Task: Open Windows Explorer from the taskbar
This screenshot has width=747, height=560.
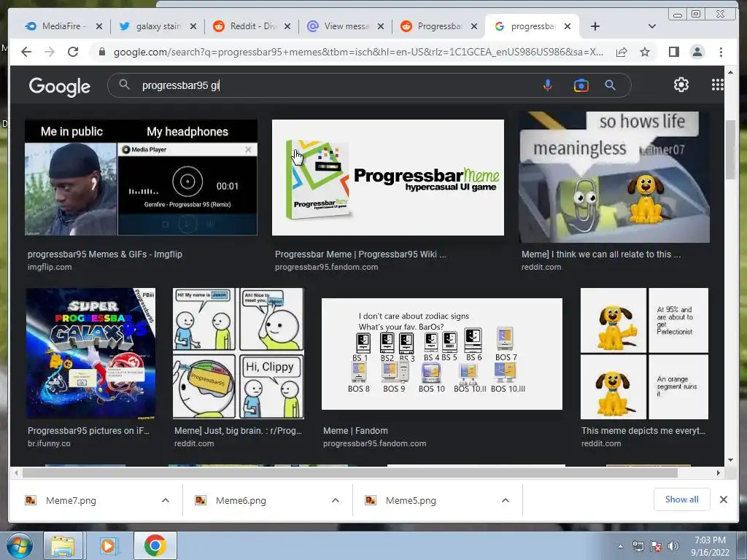Action: [63, 545]
